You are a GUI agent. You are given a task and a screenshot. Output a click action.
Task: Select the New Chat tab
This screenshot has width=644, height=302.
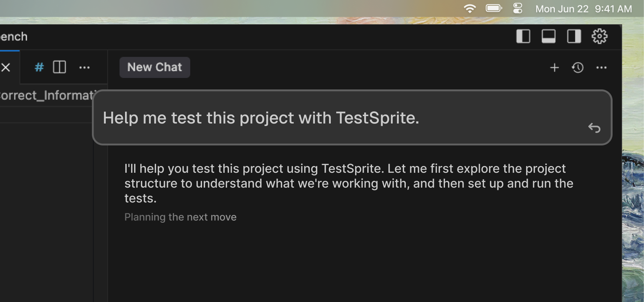click(x=155, y=67)
